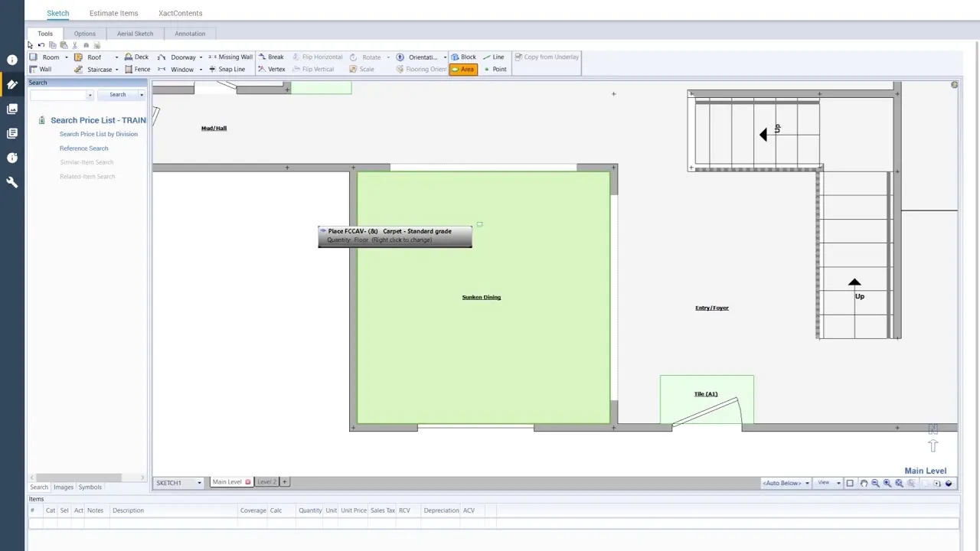
Task: Expand the Roof tool dropdown arrow
Action: click(116, 57)
